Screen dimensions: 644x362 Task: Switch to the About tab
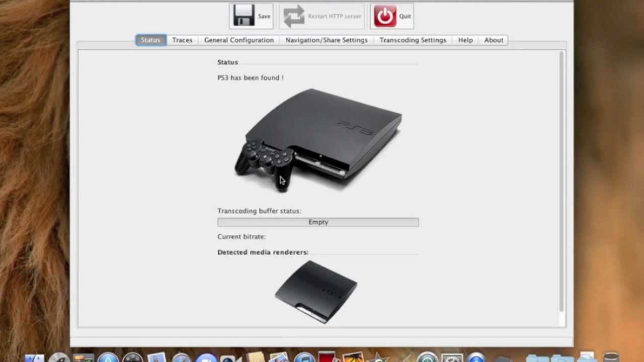click(x=494, y=40)
